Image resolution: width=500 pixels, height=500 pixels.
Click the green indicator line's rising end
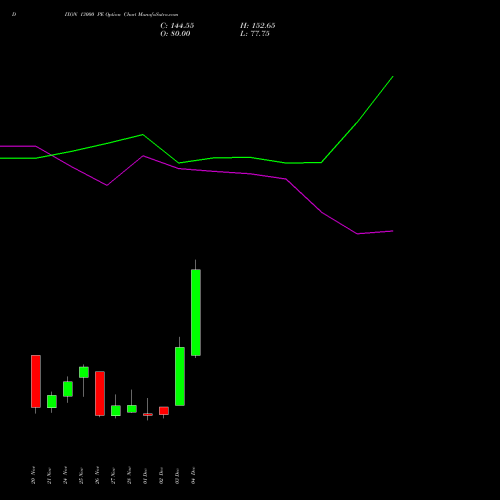[x=393, y=77]
